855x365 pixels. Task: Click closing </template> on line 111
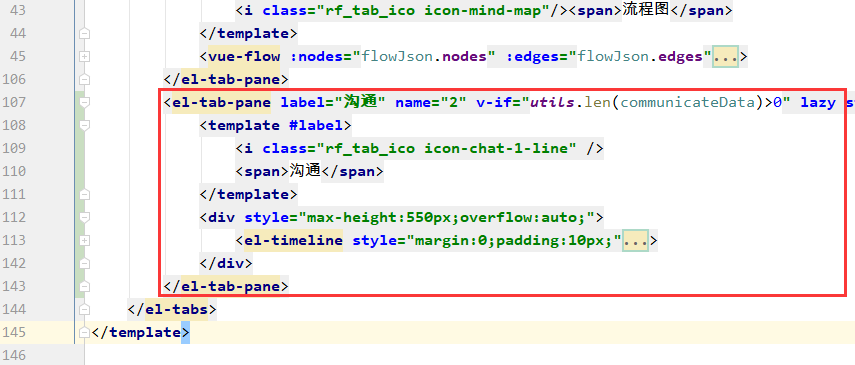(248, 194)
